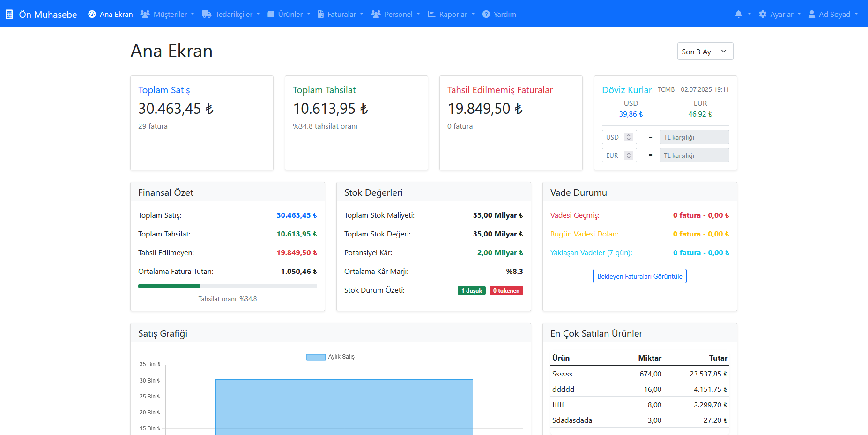
Task: Open the Müşteriler dropdown menu
Action: [167, 14]
